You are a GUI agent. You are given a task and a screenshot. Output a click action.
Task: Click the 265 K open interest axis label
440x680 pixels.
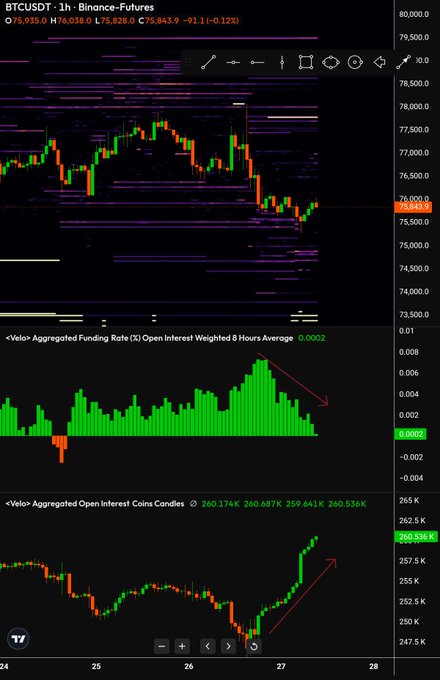[409, 500]
